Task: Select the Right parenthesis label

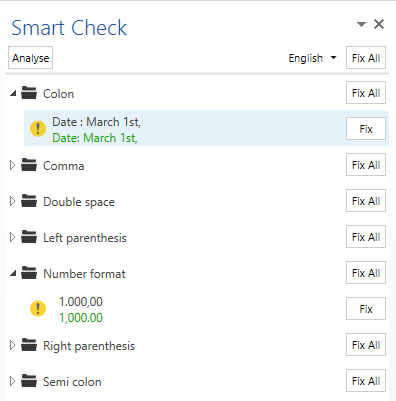Action: (89, 346)
